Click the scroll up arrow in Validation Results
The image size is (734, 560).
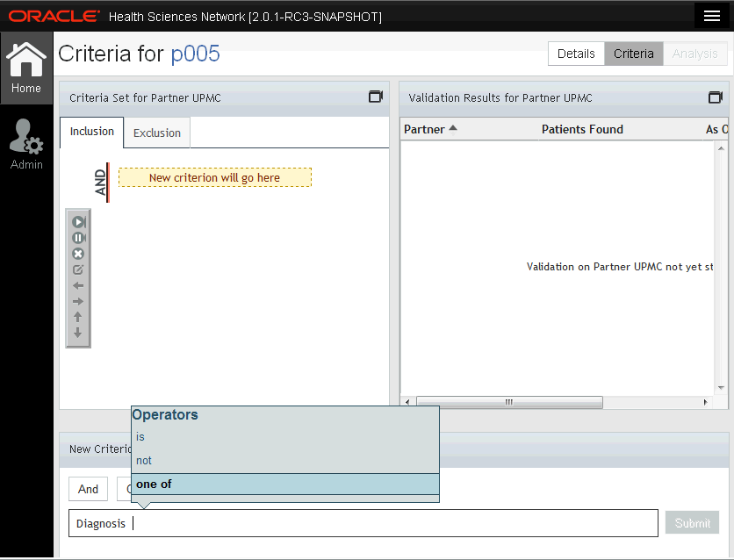point(721,148)
